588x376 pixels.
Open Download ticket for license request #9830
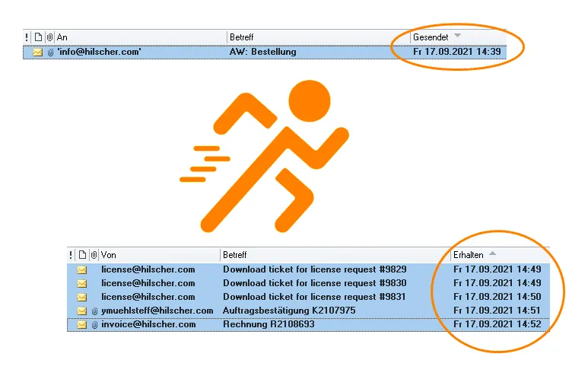(315, 283)
